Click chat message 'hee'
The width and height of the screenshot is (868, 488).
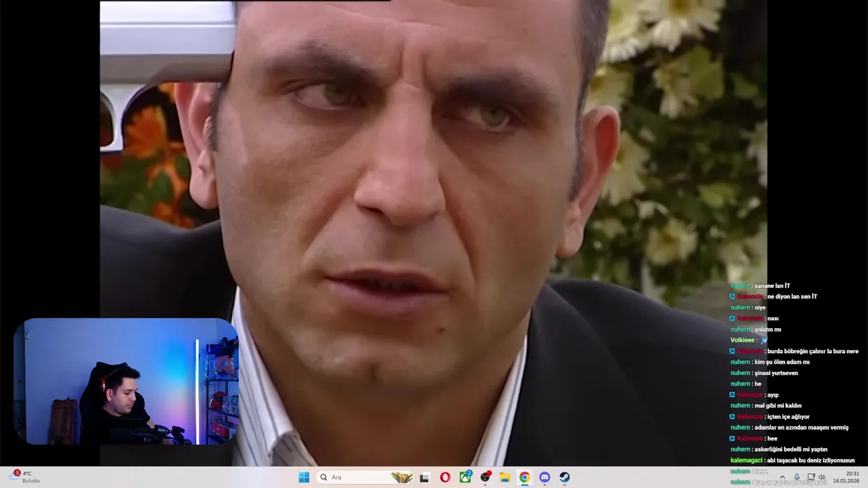[772, 439]
